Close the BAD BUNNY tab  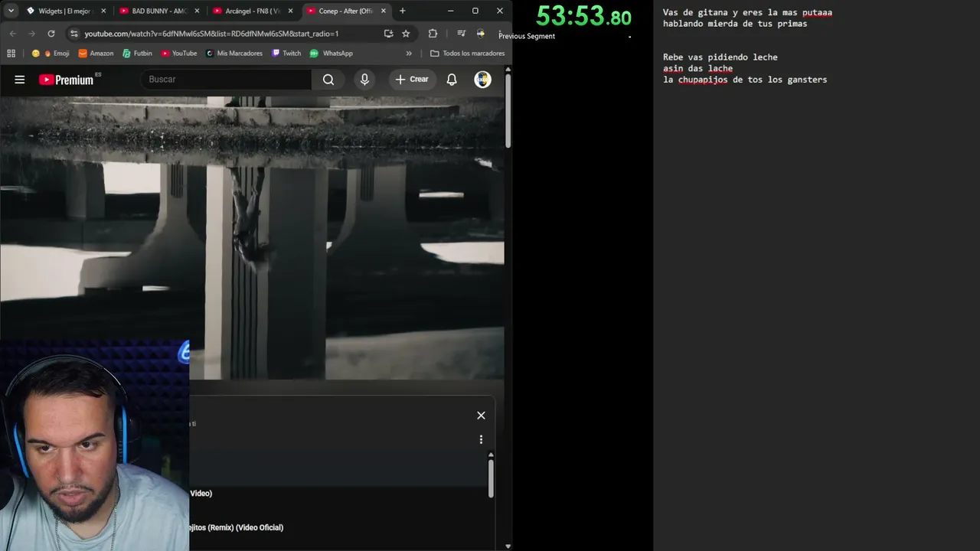click(197, 11)
